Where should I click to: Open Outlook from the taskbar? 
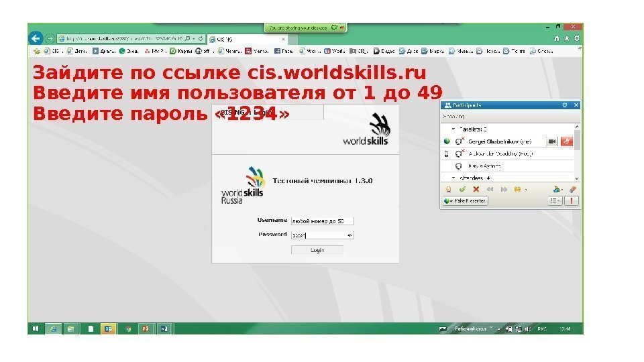tap(108, 328)
